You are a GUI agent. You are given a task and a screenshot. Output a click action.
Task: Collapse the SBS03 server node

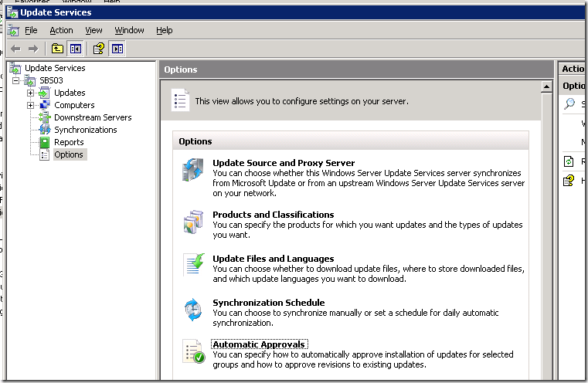[x=17, y=80]
